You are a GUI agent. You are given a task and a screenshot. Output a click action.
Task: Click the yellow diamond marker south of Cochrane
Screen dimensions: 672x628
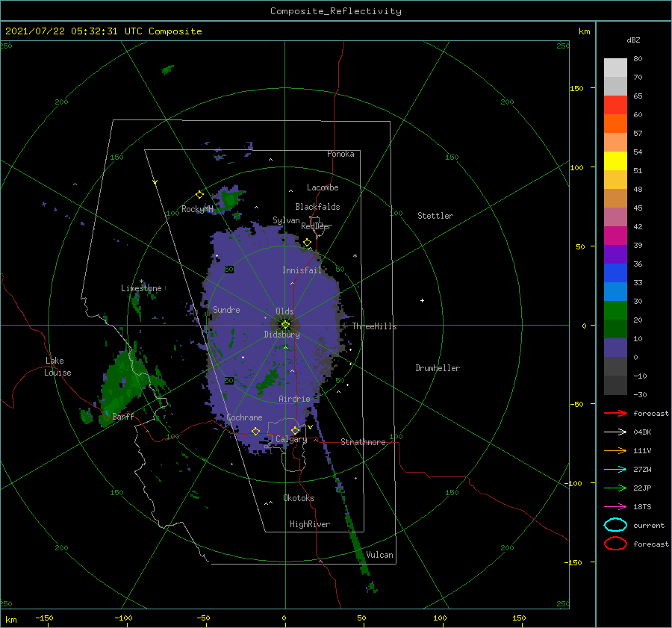255,431
